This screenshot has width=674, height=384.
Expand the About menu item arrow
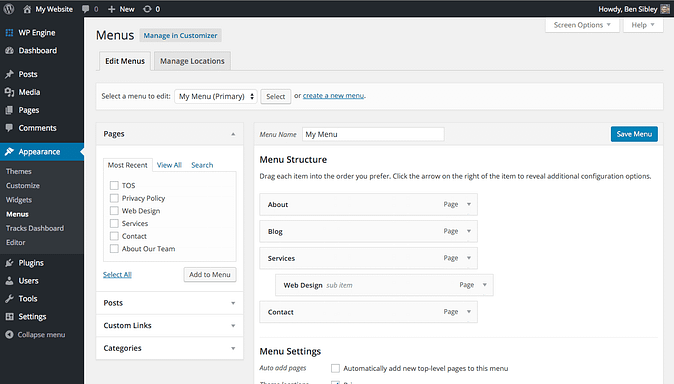469,204
